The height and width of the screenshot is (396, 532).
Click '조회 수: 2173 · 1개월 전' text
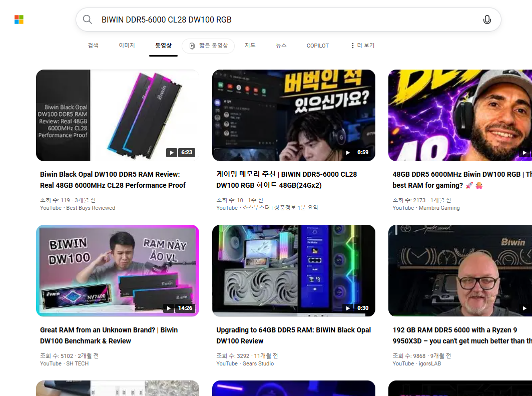click(x=422, y=200)
